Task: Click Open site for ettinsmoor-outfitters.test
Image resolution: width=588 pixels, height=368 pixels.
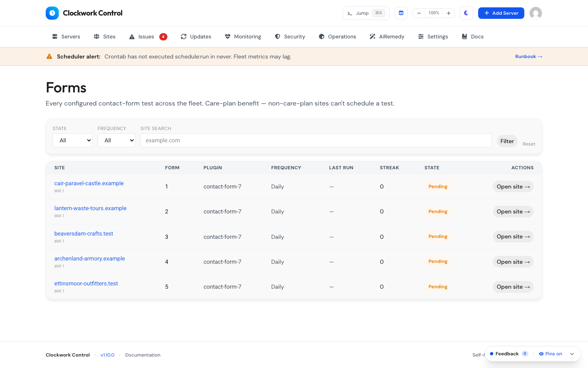Action: tap(513, 287)
